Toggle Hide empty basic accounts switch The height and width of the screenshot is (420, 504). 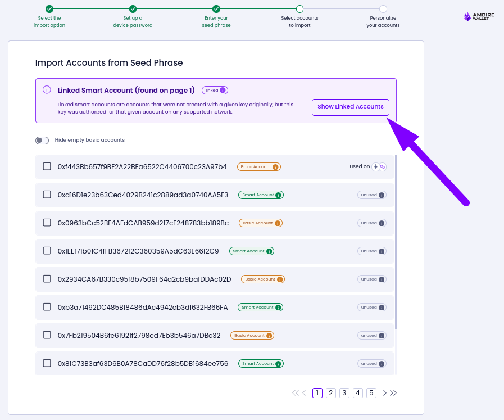[42, 140]
